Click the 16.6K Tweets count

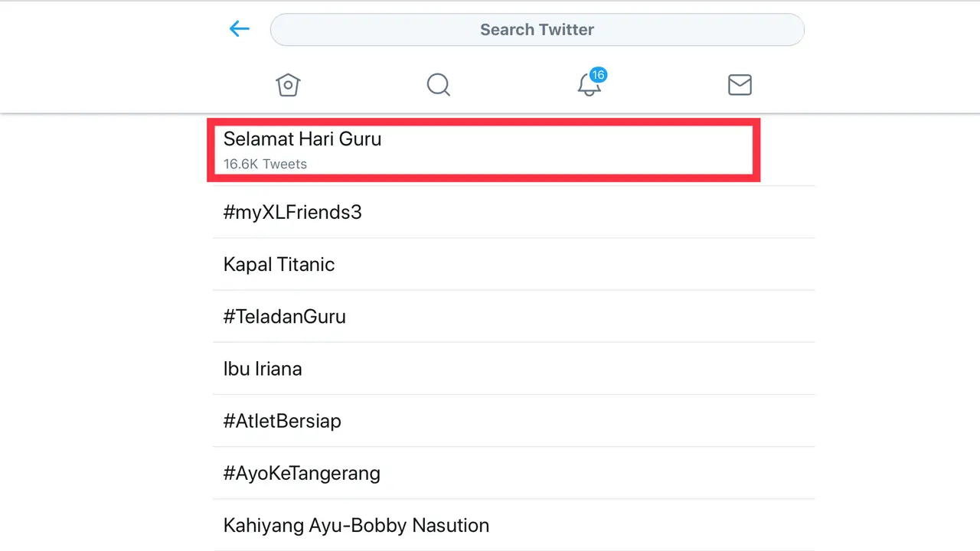(x=265, y=164)
